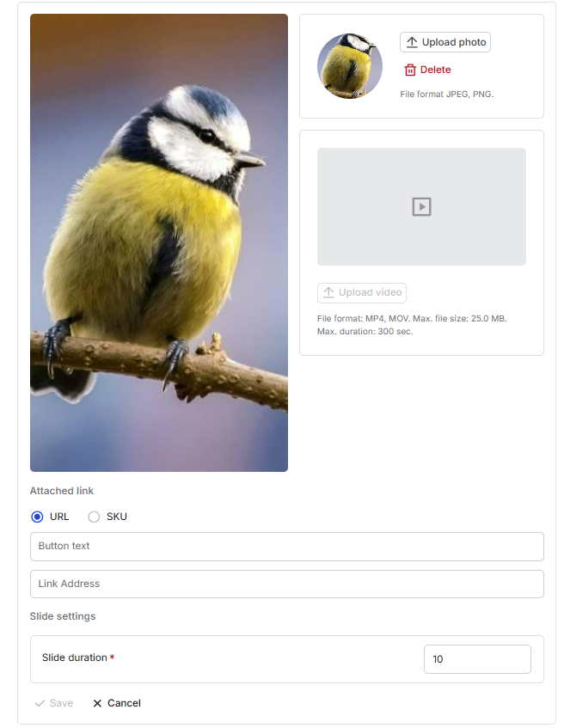Click the Upload video button text

pos(370,292)
